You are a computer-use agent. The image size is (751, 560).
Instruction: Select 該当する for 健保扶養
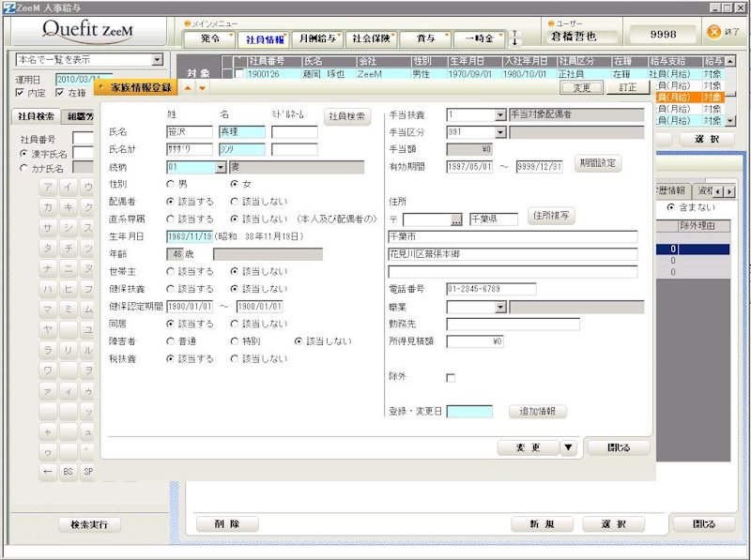click(x=170, y=289)
